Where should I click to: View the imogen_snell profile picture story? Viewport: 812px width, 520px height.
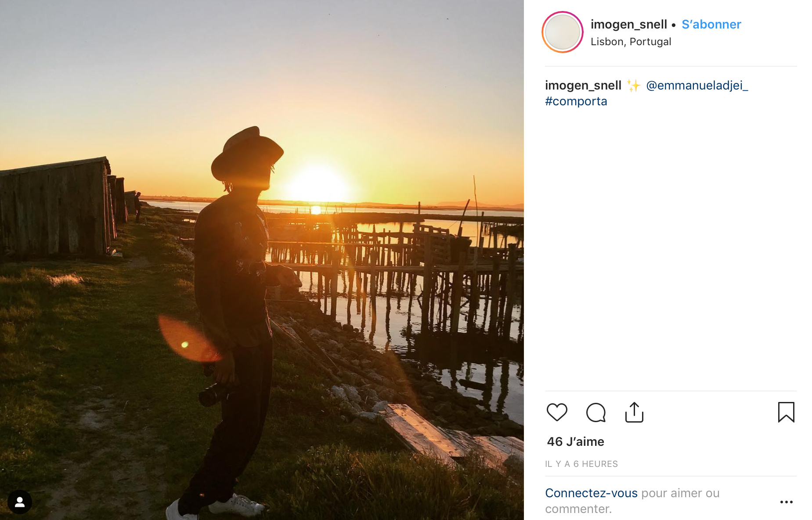pos(563,32)
